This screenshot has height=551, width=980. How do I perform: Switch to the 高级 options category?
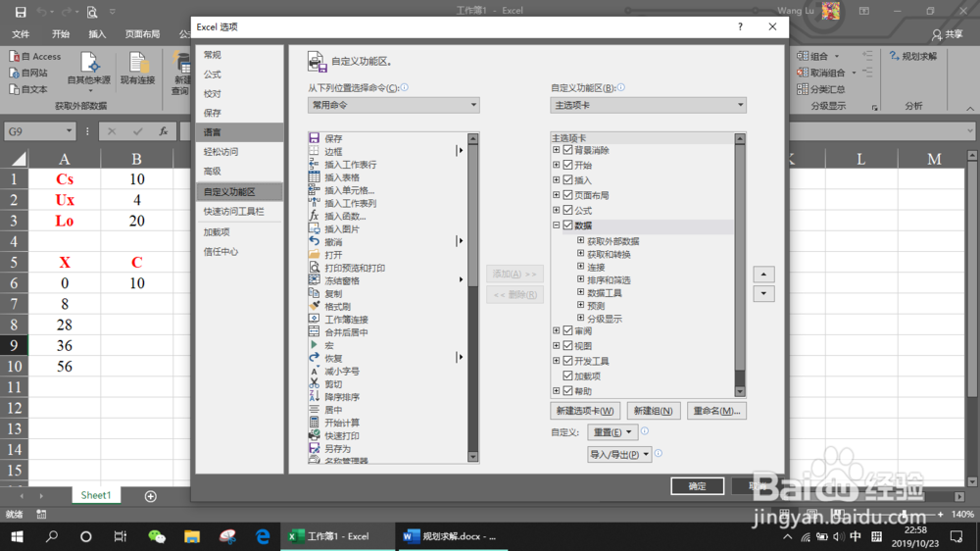point(239,171)
